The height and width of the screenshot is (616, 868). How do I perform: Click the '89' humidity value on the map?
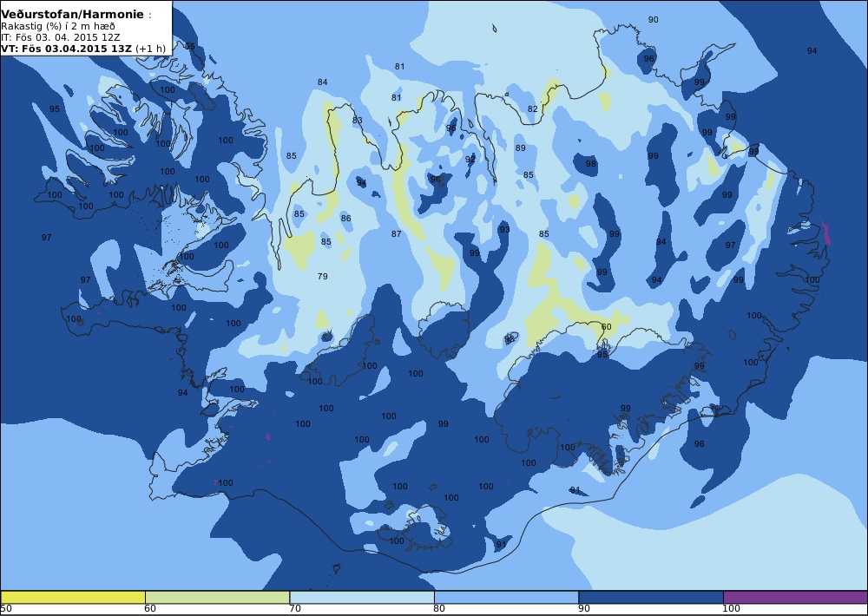tap(520, 147)
